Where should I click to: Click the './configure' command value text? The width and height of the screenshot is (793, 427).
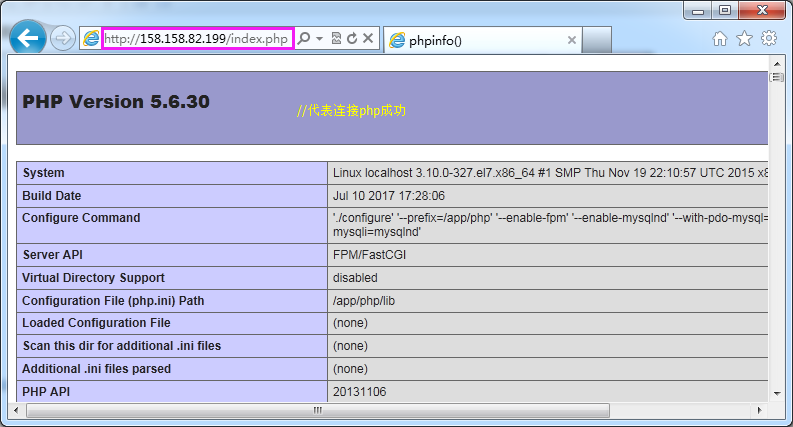(x=550, y=225)
